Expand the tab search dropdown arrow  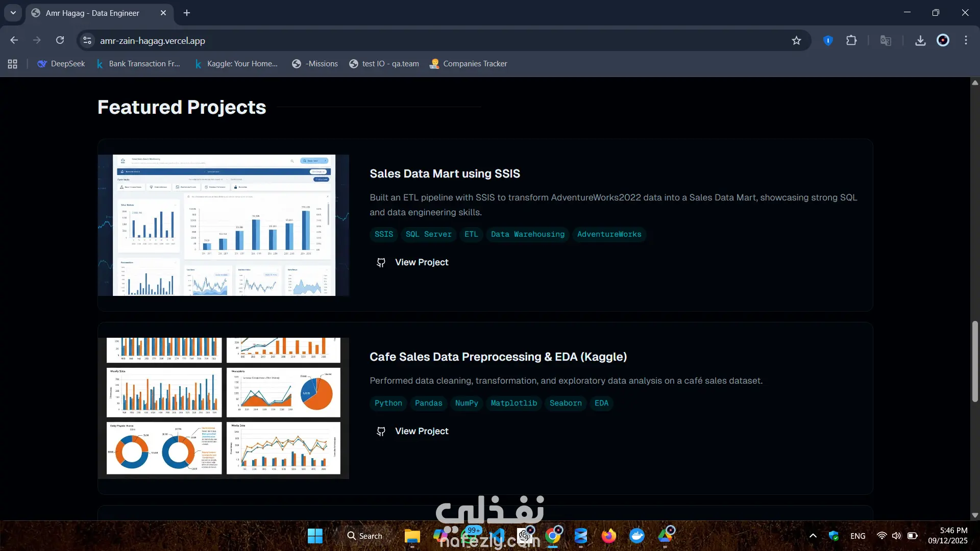(13, 13)
